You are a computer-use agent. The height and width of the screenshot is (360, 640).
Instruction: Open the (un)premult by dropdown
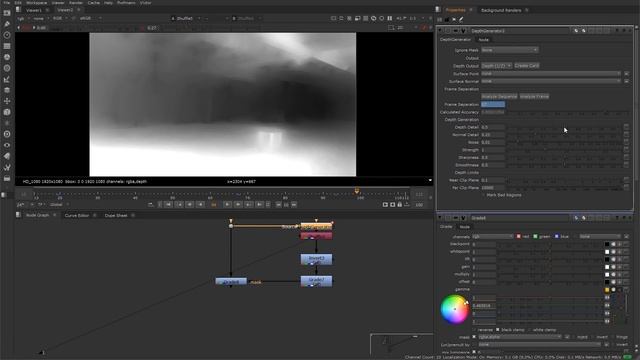(539, 344)
